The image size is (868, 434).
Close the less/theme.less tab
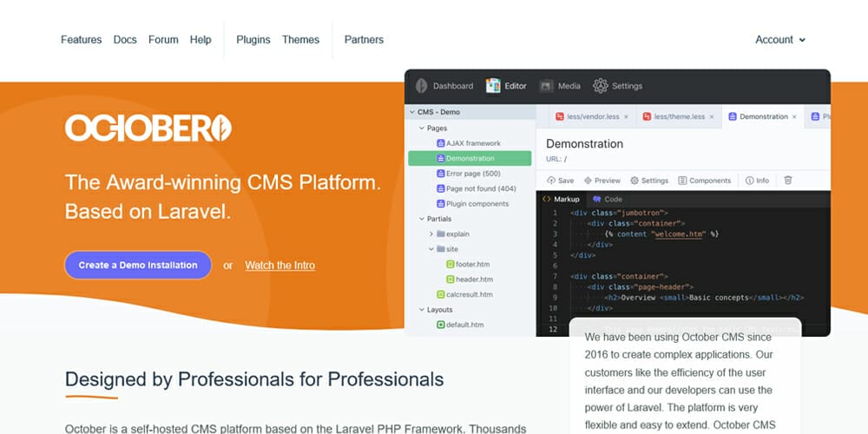click(x=712, y=117)
